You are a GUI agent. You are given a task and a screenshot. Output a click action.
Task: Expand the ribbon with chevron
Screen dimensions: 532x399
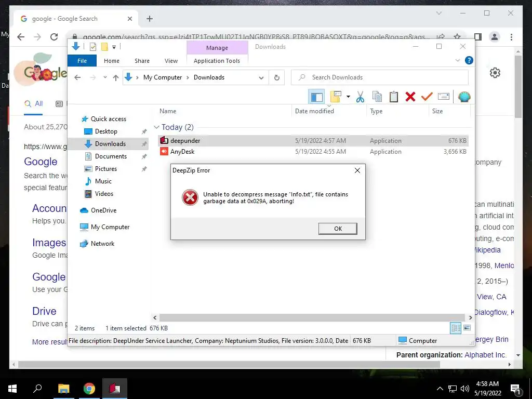coord(457,60)
